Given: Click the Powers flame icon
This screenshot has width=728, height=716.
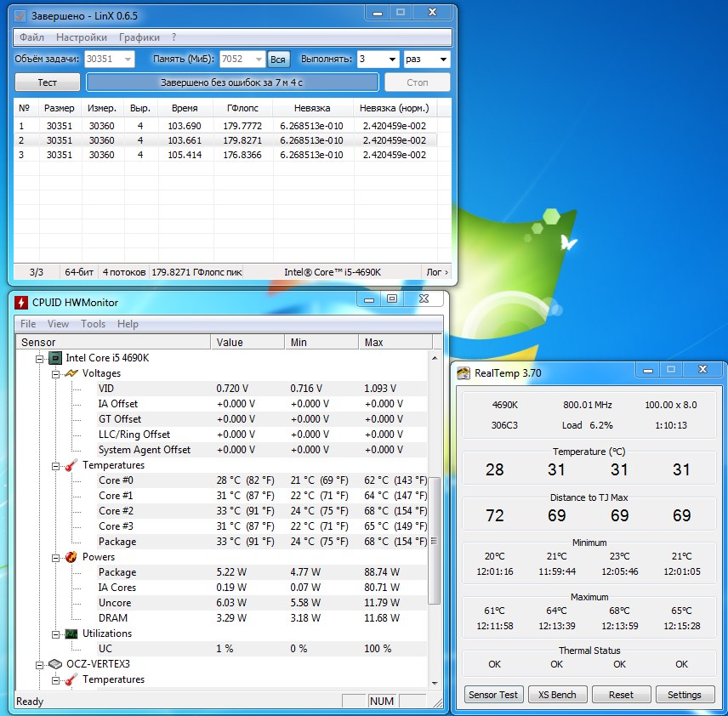Looking at the screenshot, I should click(x=71, y=557).
